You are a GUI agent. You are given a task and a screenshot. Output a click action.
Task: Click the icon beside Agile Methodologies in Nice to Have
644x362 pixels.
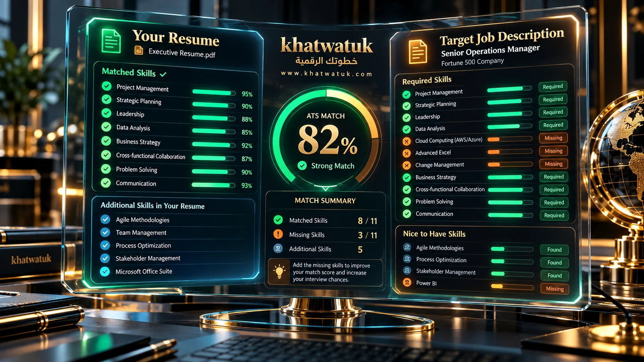[407, 247]
